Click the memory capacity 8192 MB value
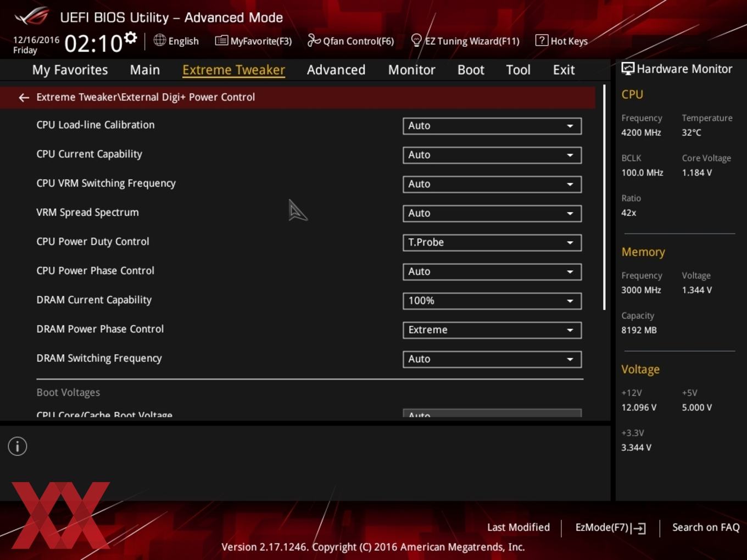747x560 pixels. pyautogui.click(x=639, y=330)
